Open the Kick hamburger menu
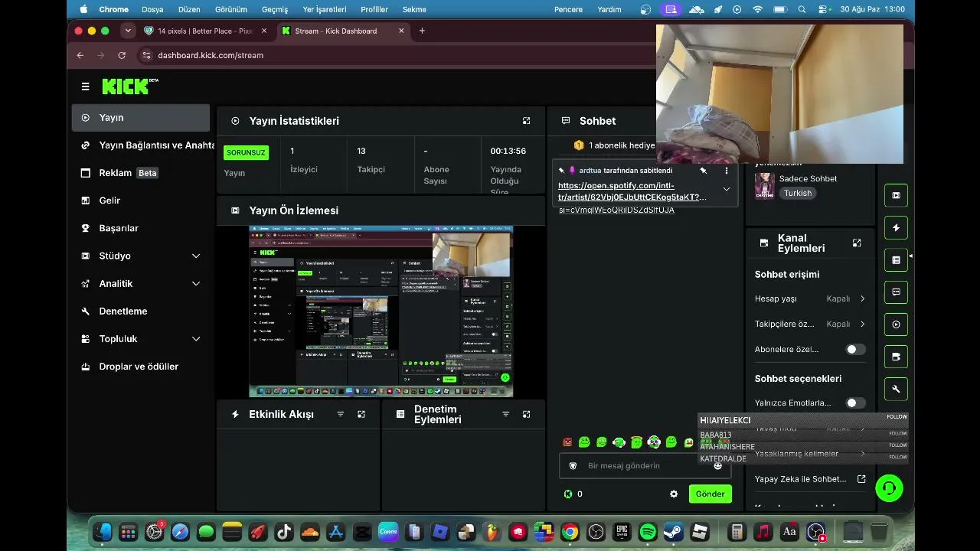The image size is (980, 551). click(85, 86)
